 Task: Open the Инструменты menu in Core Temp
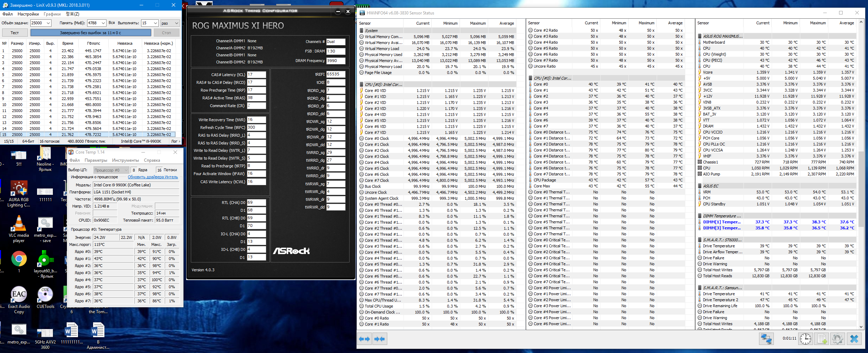point(126,160)
